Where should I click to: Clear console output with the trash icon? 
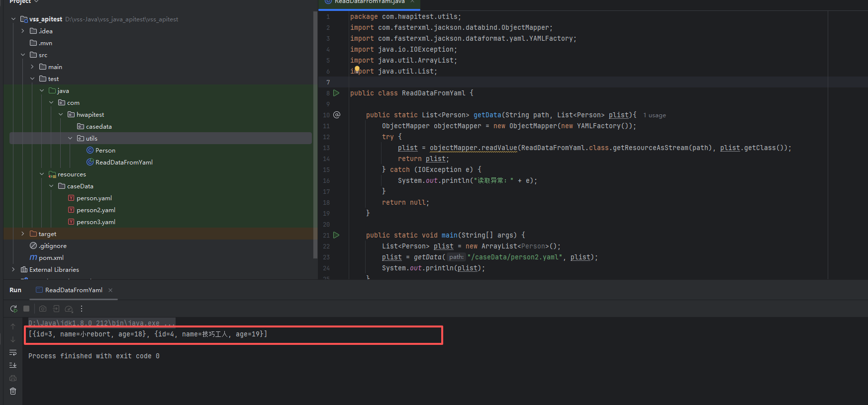point(13,391)
